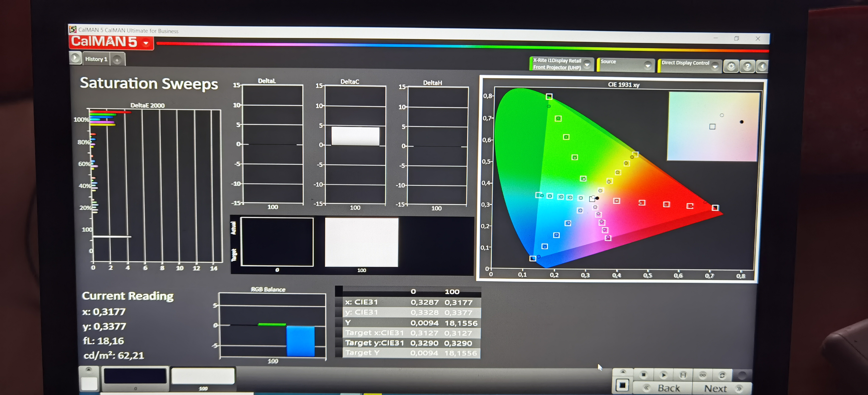Collapse side panel with left arrow icon
The height and width of the screenshot is (395, 868).
pos(762,66)
